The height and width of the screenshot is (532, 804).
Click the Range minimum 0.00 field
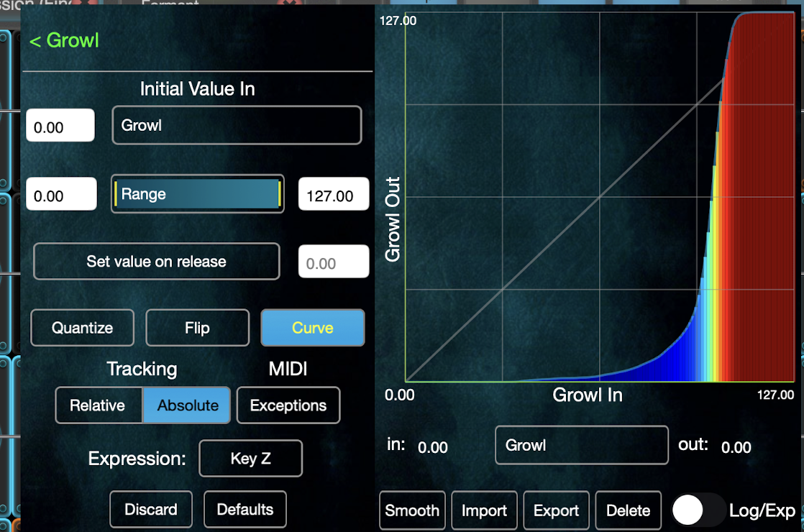pos(62,194)
